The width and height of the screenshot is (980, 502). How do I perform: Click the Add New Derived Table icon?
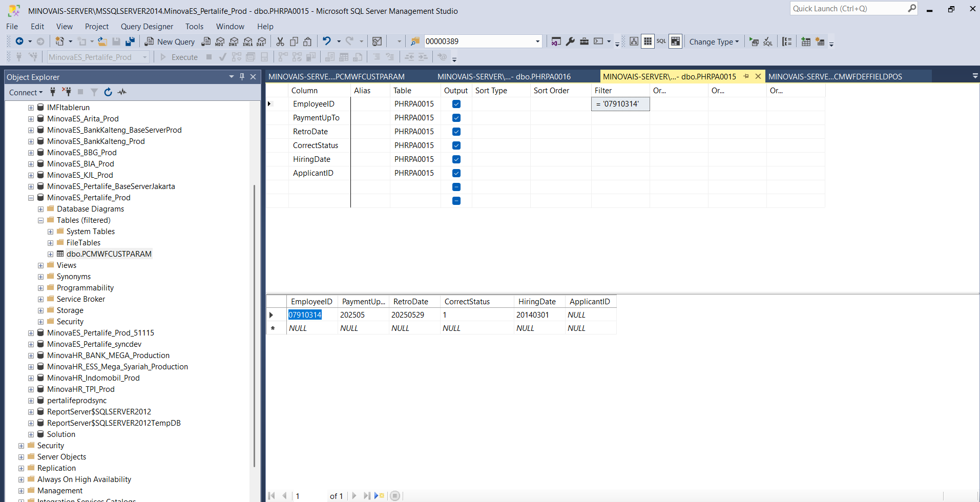[820, 41]
